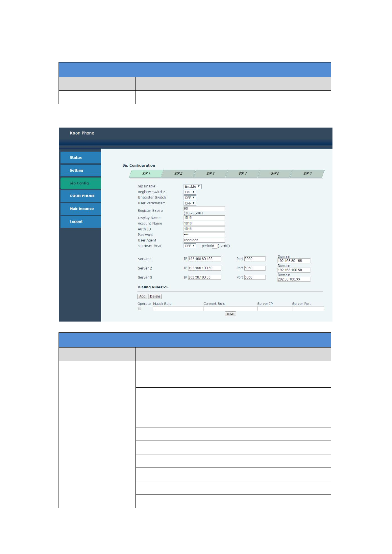Click the Delete dialing rule button

pyautogui.click(x=155, y=297)
